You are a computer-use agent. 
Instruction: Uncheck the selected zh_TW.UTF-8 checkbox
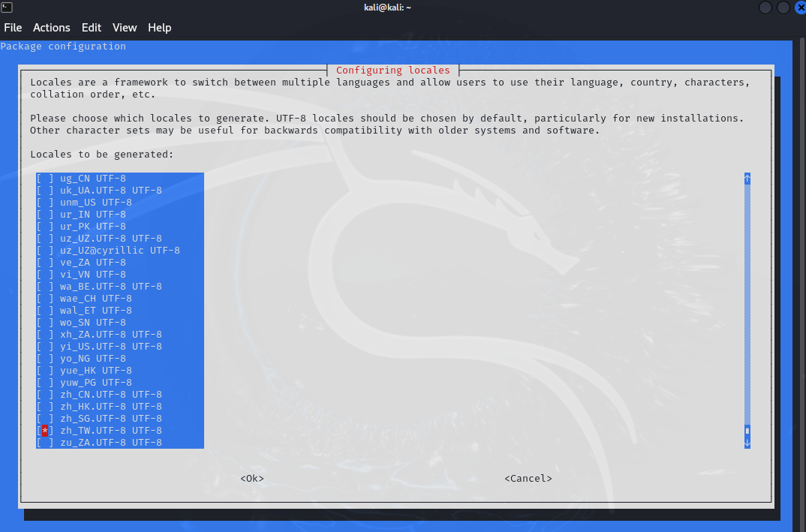[45, 431]
